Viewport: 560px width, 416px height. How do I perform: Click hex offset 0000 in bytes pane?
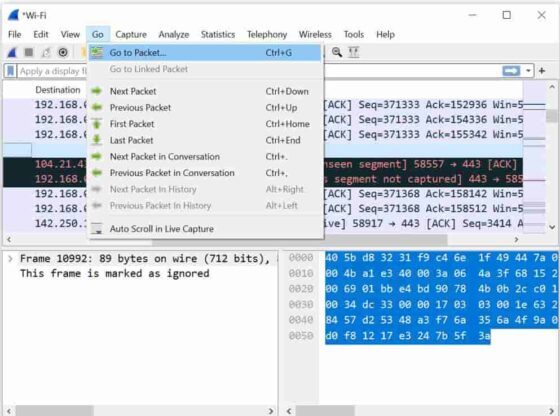pyautogui.click(x=301, y=257)
